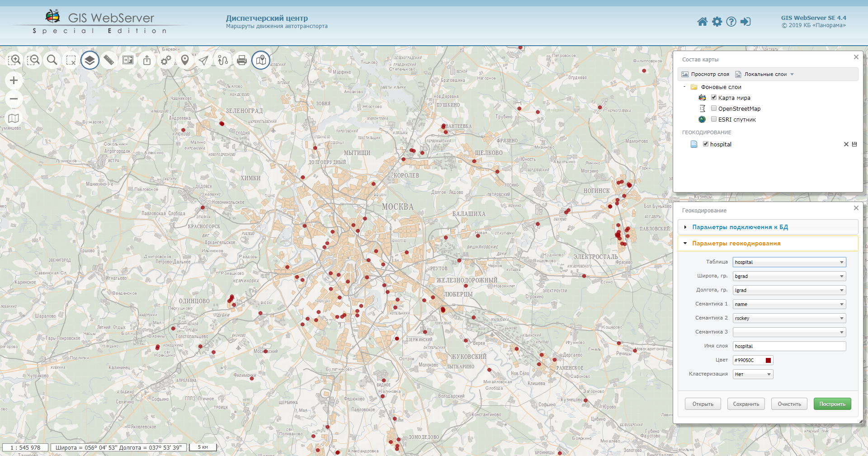Click the dark red color swatch
The width and height of the screenshot is (868, 456).
tap(768, 360)
